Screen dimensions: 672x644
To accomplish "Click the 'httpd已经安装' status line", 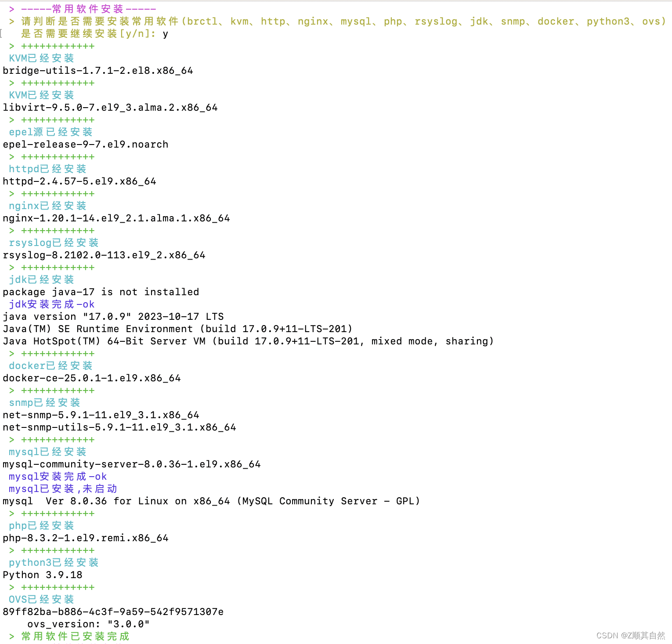I will (x=47, y=169).
